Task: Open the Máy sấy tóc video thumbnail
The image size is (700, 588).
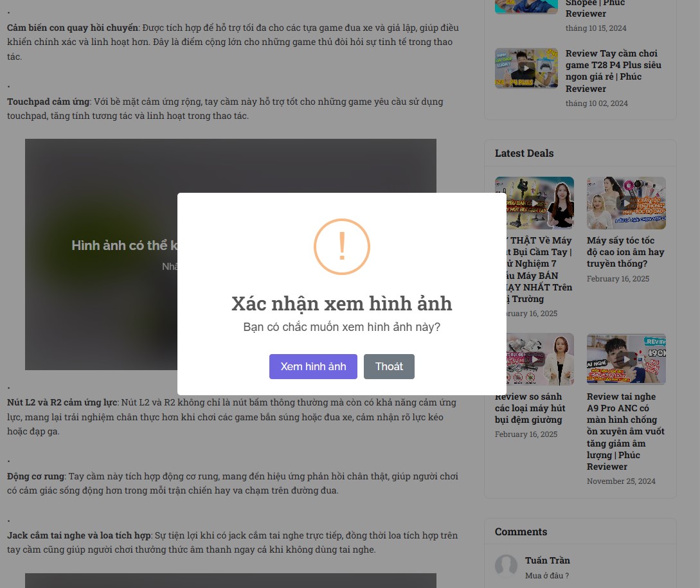Action: tap(626, 203)
